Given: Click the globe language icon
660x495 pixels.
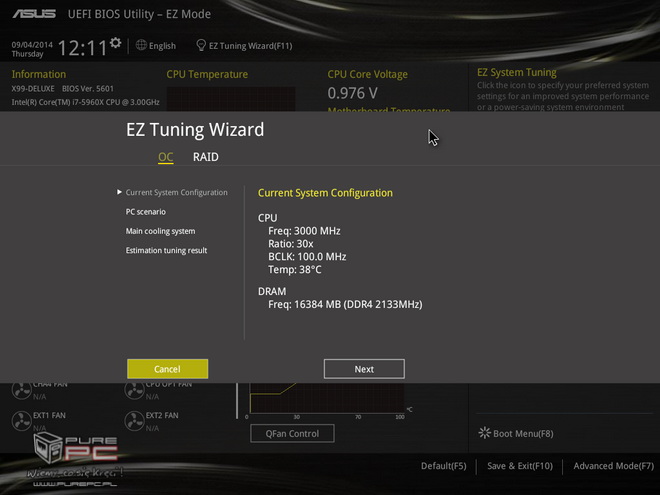Looking at the screenshot, I should tap(141, 45).
